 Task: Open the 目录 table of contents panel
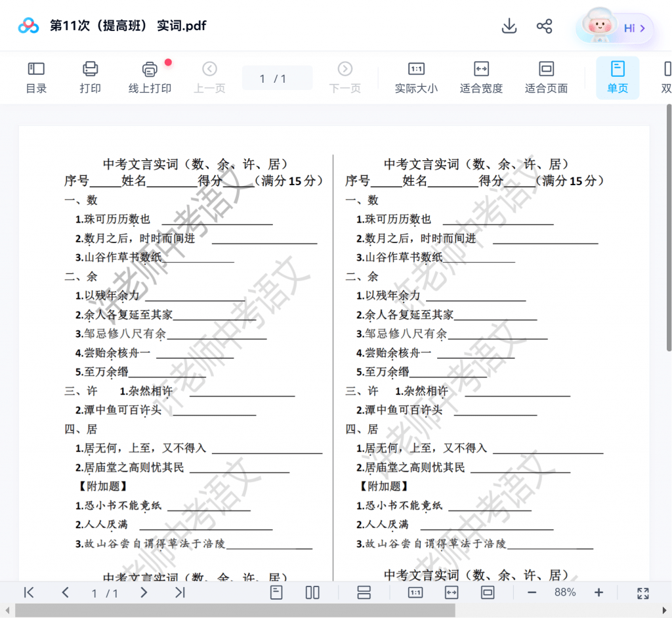click(37, 77)
